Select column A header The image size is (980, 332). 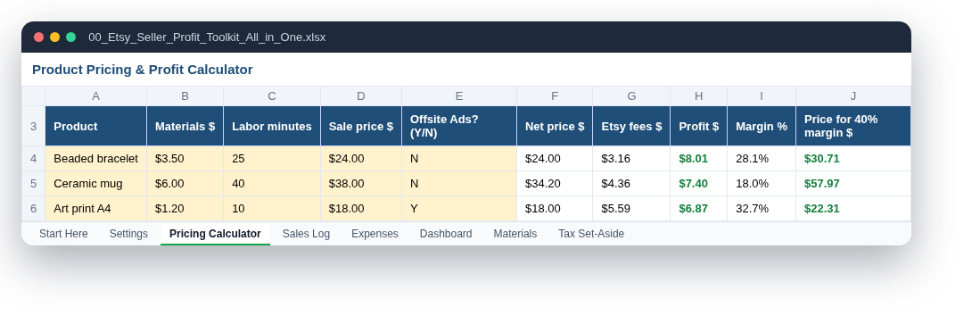click(95, 96)
